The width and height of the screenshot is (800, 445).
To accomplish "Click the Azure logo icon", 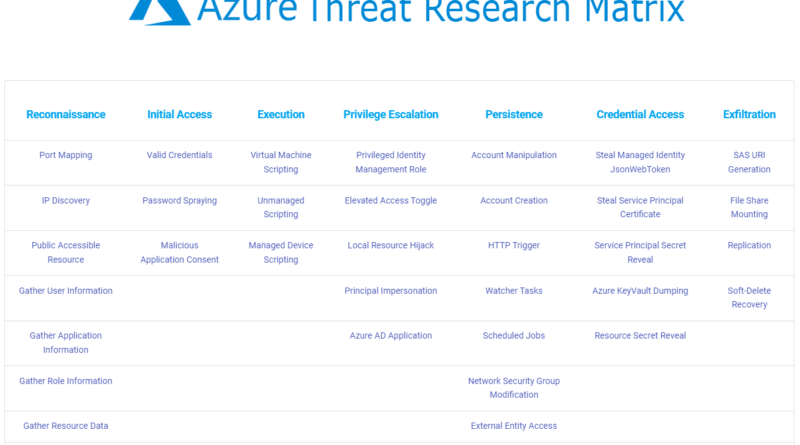I will [160, 12].
